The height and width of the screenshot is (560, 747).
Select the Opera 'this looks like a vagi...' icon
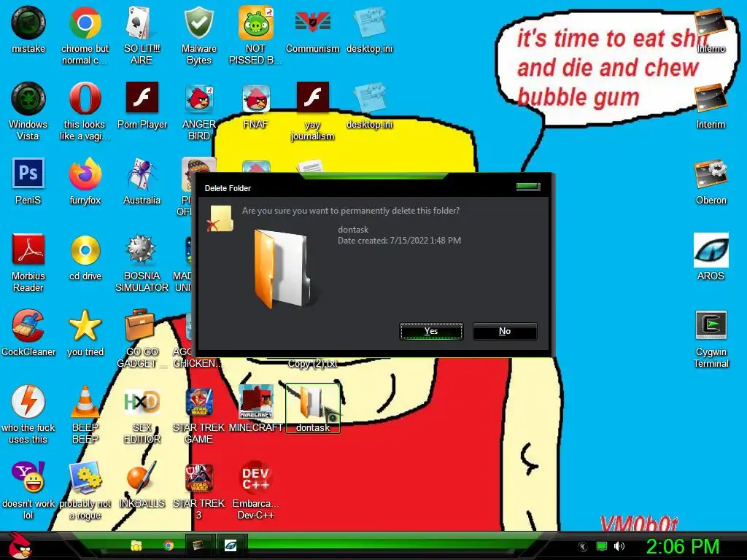click(x=85, y=112)
